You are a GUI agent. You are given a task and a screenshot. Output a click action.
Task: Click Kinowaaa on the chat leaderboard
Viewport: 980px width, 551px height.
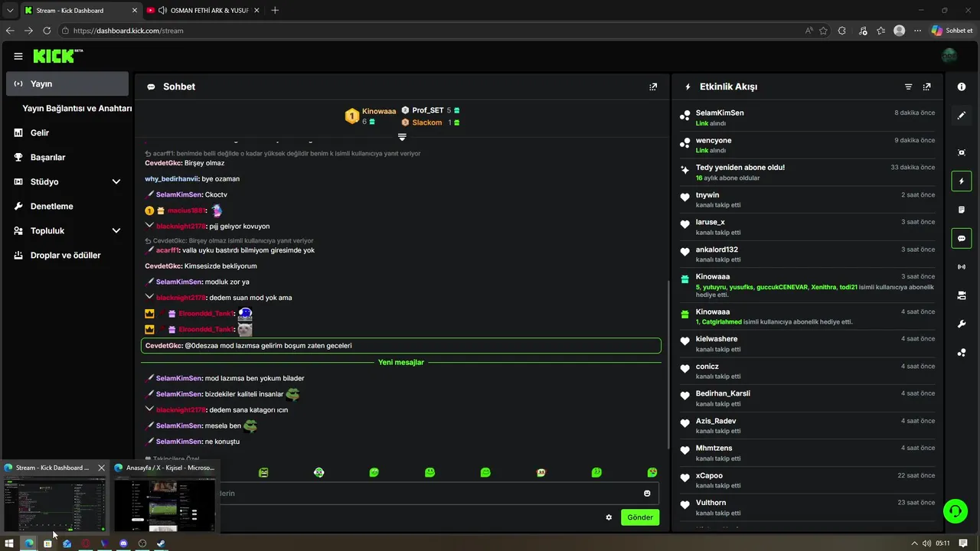[379, 111]
